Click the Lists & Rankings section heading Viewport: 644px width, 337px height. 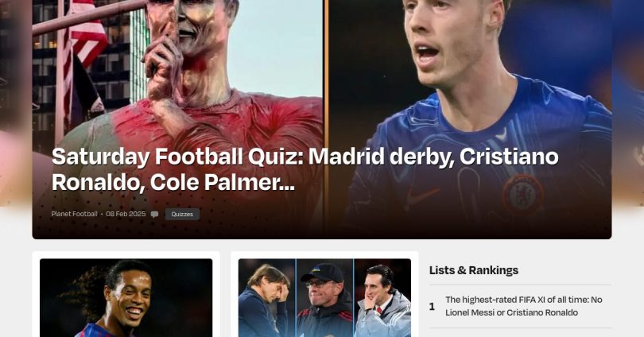click(x=474, y=270)
